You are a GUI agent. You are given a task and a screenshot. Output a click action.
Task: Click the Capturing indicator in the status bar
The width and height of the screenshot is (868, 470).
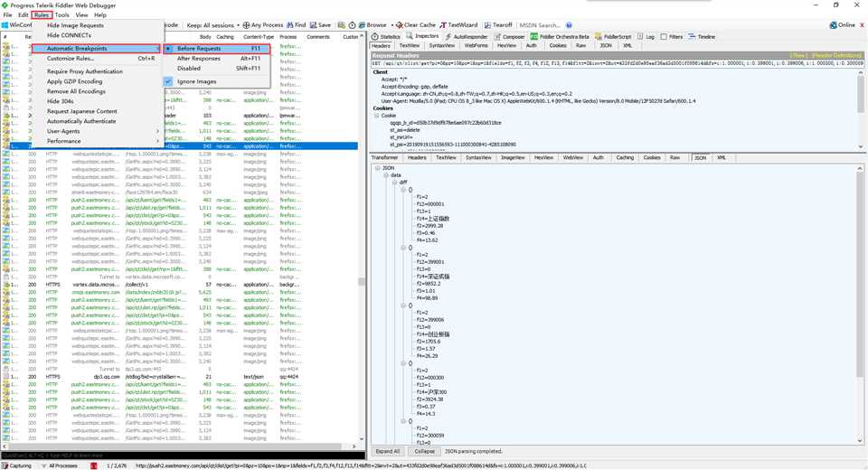pyautogui.click(x=16, y=465)
